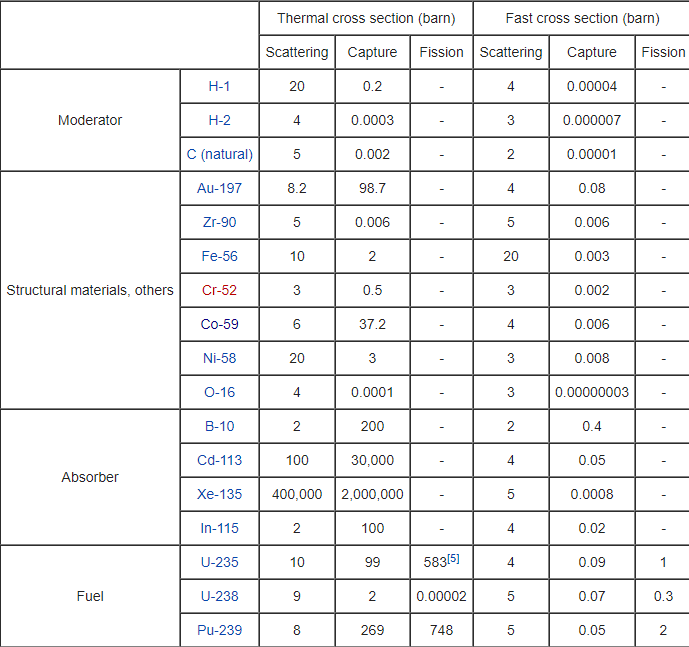The height and width of the screenshot is (647, 689).
Task: Open the red Cr-52 link
Action: (219, 290)
